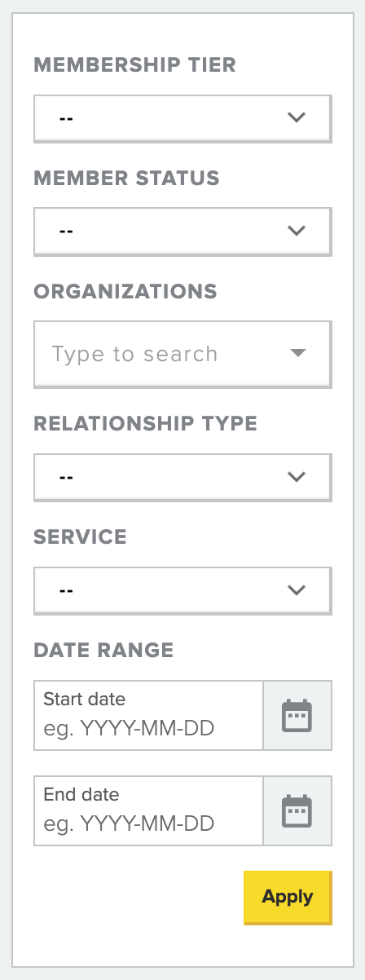Click into the Start date text field
Image resolution: width=365 pixels, height=980 pixels.
149,715
